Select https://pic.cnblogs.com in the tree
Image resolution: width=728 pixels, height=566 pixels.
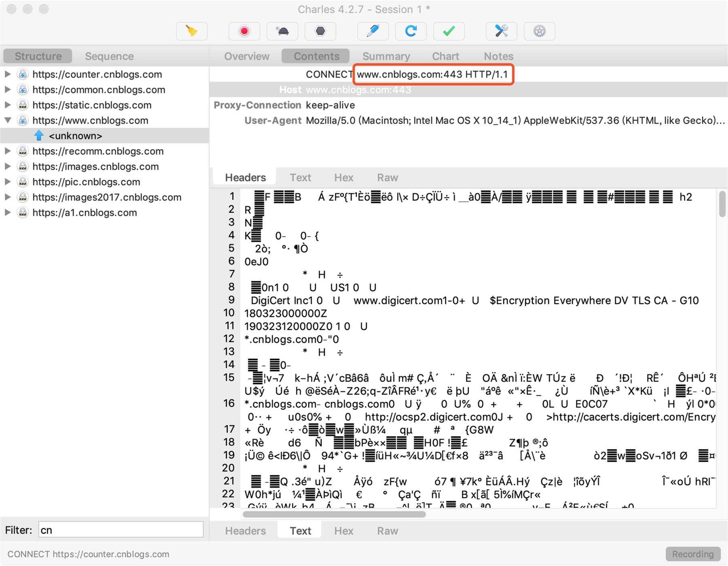point(86,182)
